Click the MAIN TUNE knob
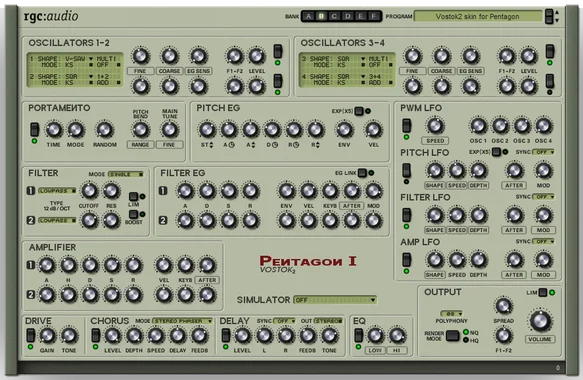This screenshot has width=583, height=380. click(x=170, y=129)
